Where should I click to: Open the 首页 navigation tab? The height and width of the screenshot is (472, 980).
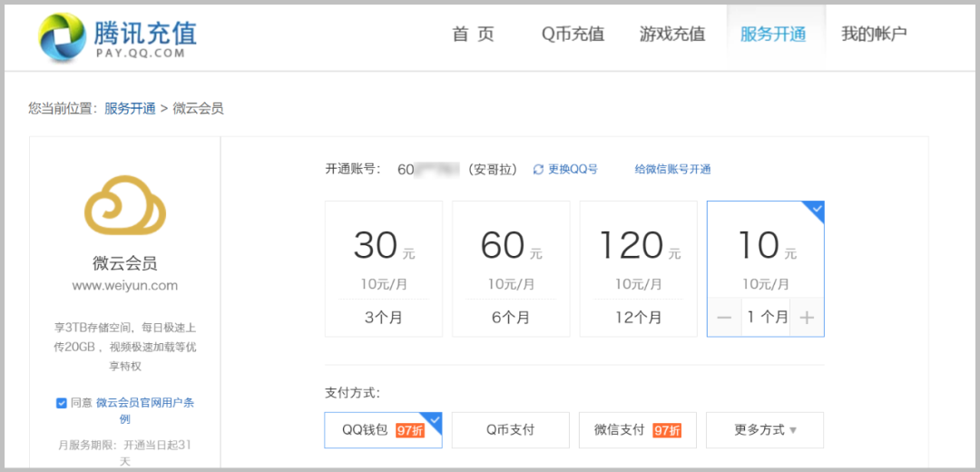point(474,34)
